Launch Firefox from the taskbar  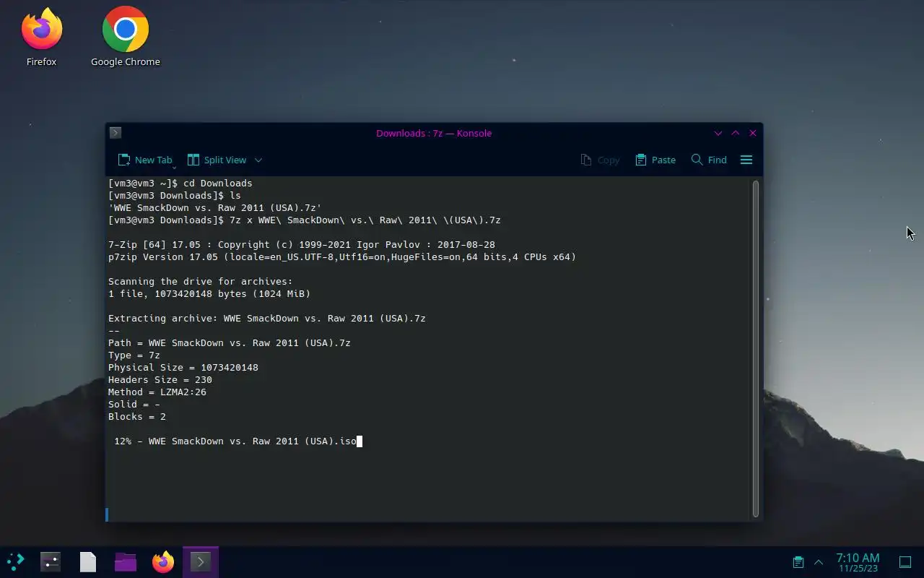coord(163,561)
